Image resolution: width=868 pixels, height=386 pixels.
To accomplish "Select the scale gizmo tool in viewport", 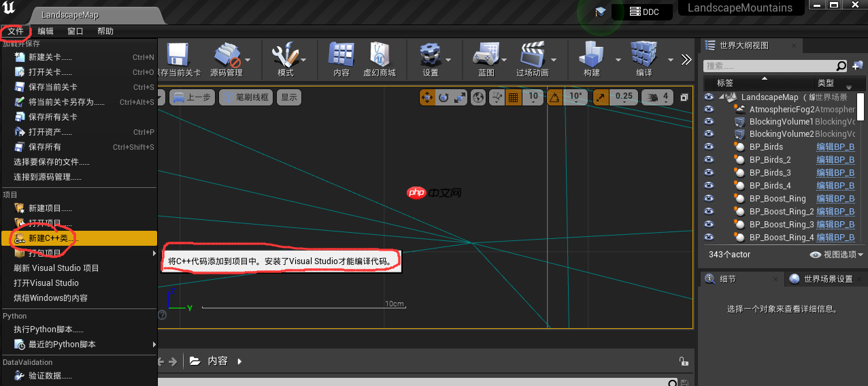I will 461,97.
